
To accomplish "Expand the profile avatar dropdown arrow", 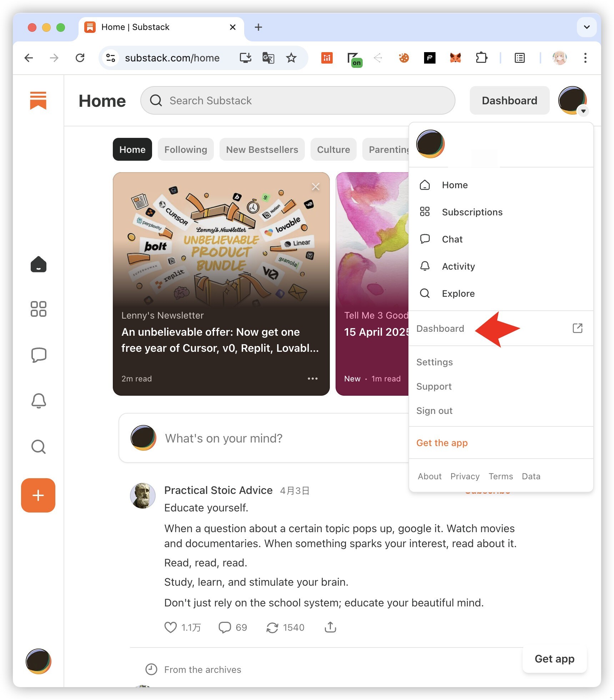I will [583, 111].
